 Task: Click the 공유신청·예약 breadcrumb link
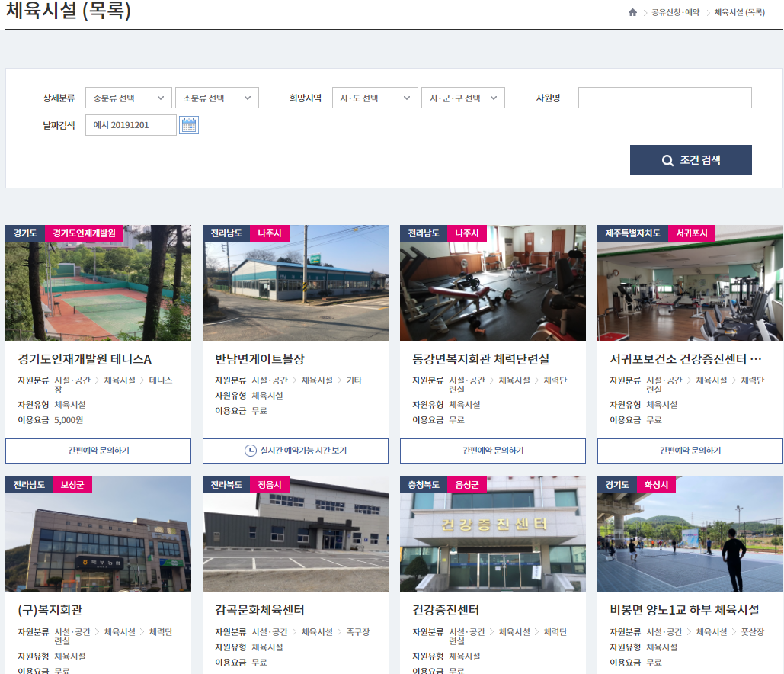(x=675, y=12)
